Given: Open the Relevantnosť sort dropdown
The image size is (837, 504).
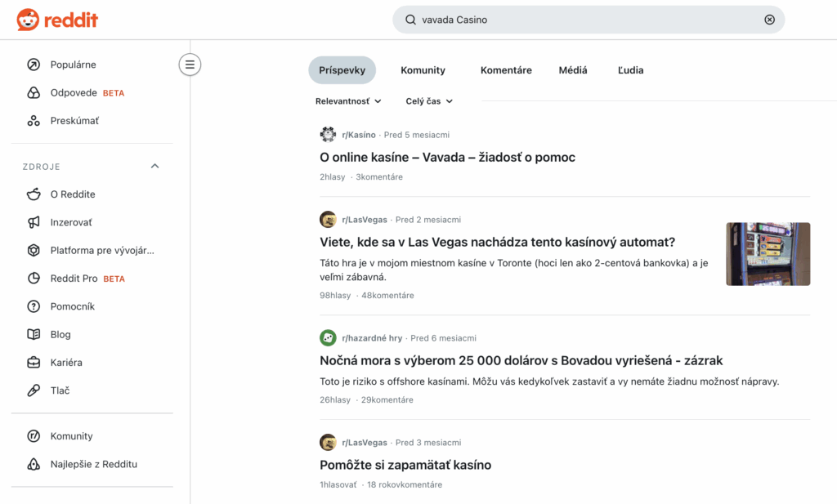Looking at the screenshot, I should pos(348,101).
